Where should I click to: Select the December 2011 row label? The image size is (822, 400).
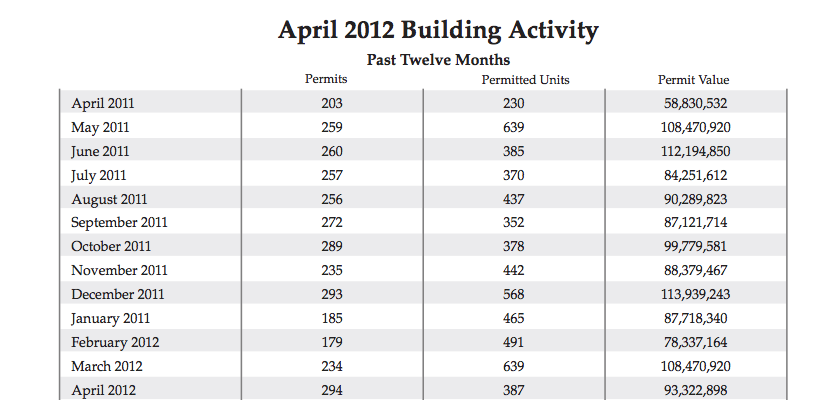118,295
